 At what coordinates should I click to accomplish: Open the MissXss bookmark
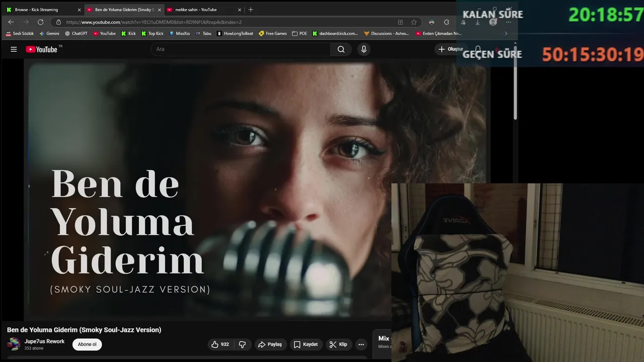pos(180,34)
